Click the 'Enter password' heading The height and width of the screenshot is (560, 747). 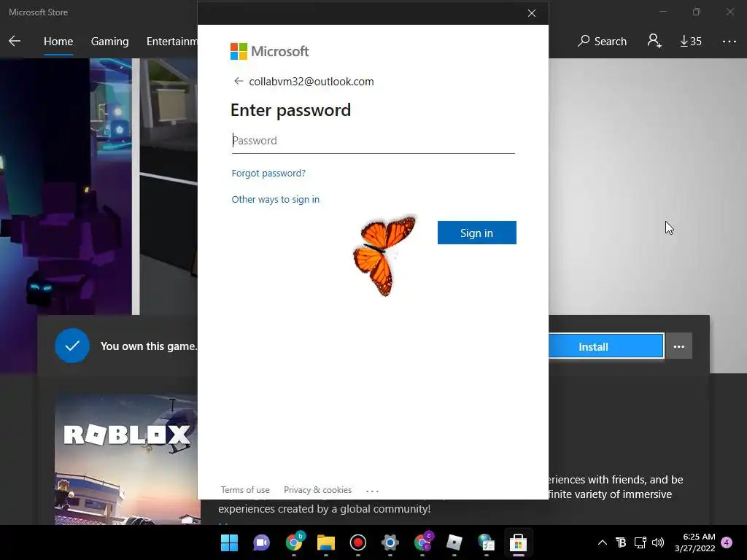pos(290,110)
